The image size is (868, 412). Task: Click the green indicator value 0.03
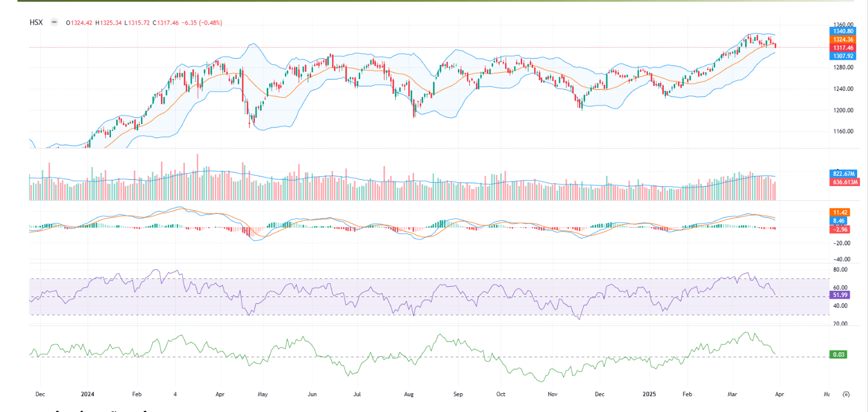pos(839,355)
